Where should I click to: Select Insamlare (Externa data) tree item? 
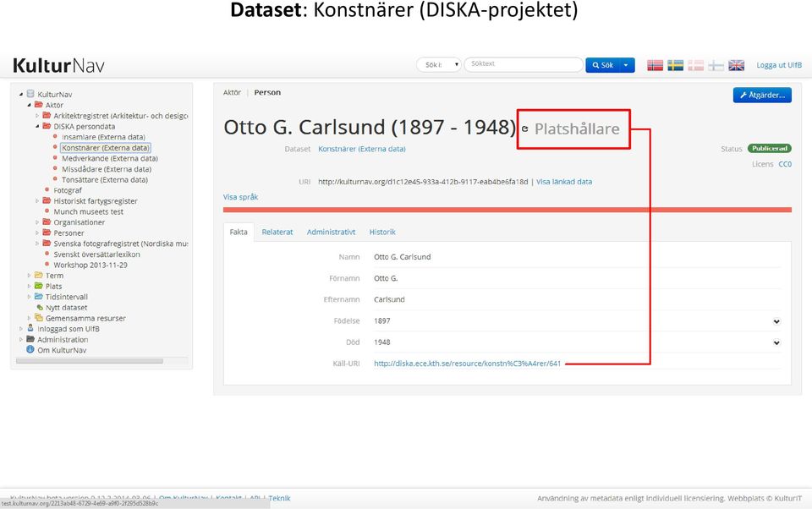(x=103, y=137)
